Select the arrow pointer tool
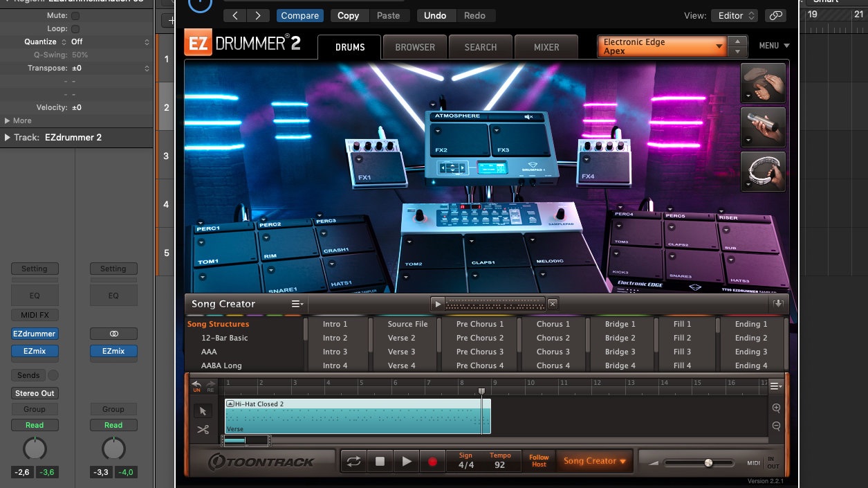The height and width of the screenshot is (488, 868). point(203,411)
